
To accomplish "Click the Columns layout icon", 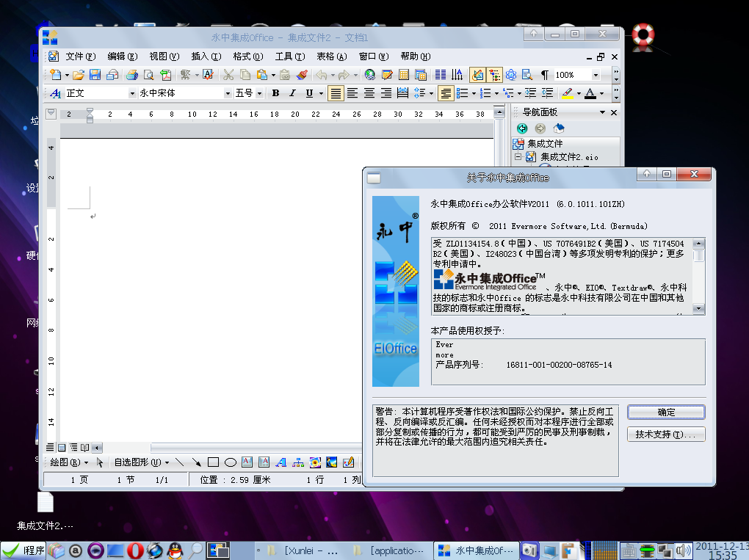I will pos(441,75).
